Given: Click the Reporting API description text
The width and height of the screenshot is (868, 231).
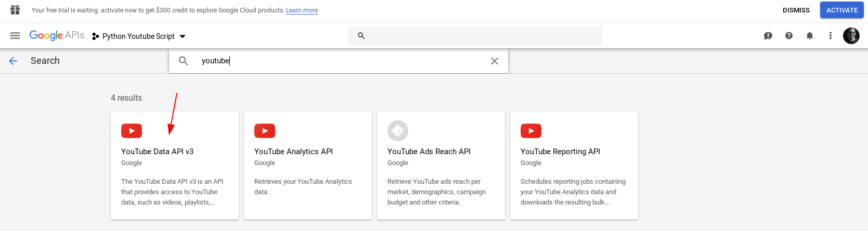Looking at the screenshot, I should click(573, 192).
